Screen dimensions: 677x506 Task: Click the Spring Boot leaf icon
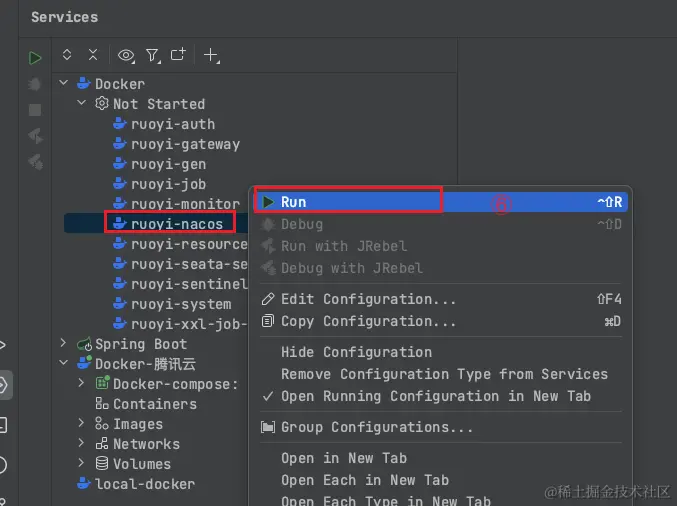84,344
